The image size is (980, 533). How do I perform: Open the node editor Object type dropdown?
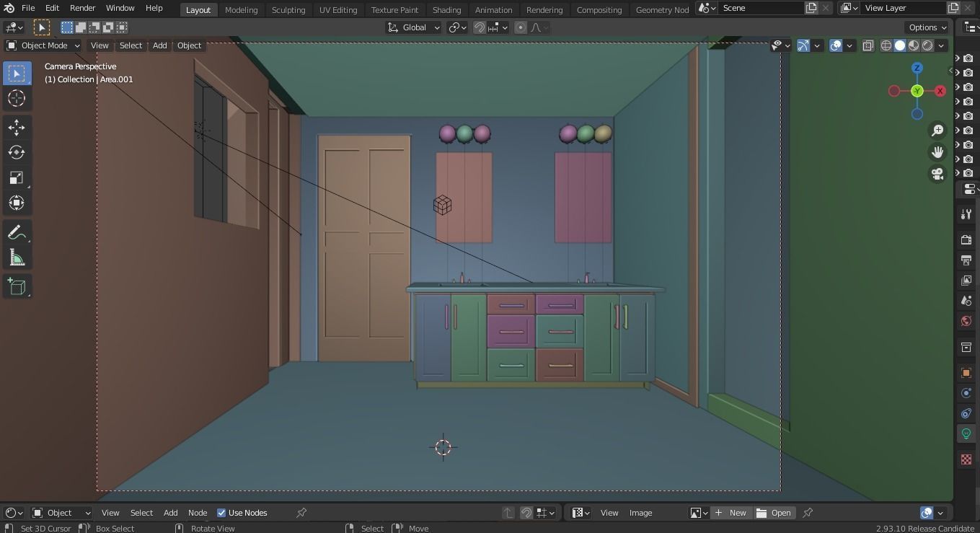click(x=62, y=513)
